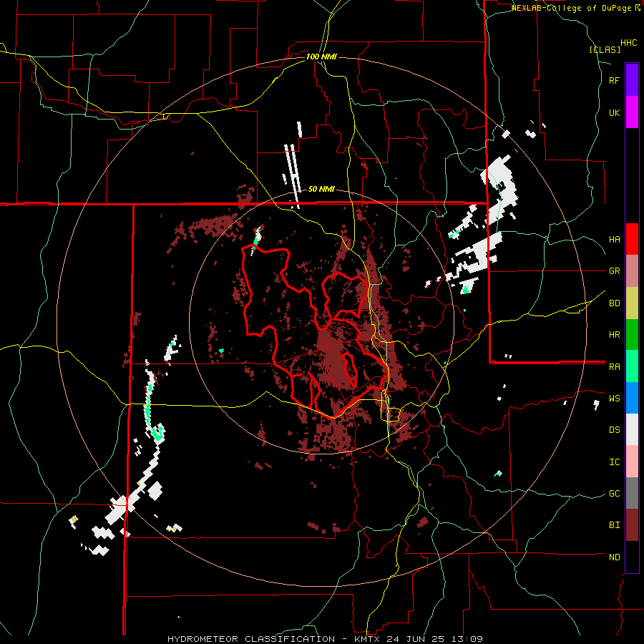644x644 pixels.
Task: Click the HR legend label
Action: (614, 335)
